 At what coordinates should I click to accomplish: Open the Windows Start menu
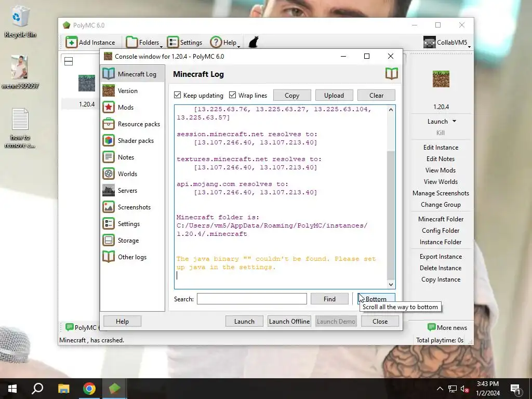pyautogui.click(x=12, y=389)
